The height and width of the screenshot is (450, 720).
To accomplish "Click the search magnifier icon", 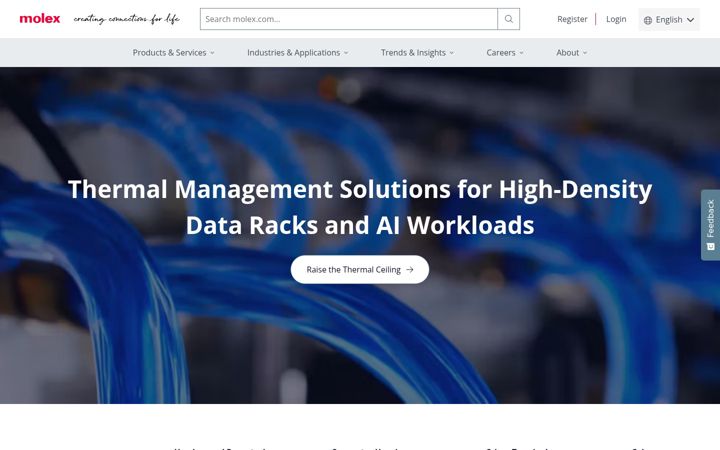I will [508, 19].
